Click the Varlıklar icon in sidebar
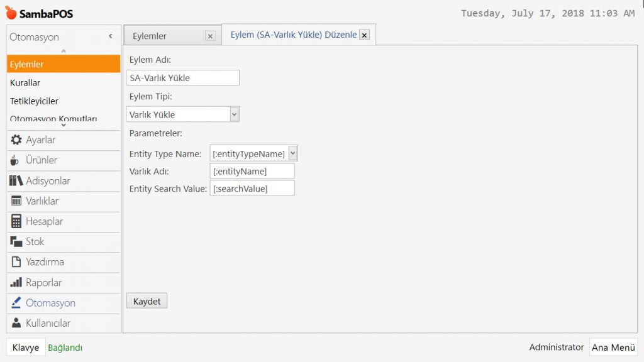The height and width of the screenshot is (362, 644). click(x=16, y=201)
